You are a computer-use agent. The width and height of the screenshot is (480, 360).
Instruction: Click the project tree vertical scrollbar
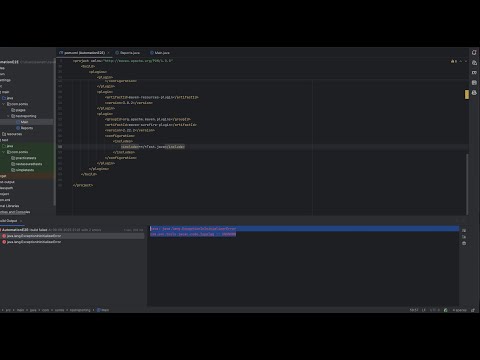(x=54, y=133)
